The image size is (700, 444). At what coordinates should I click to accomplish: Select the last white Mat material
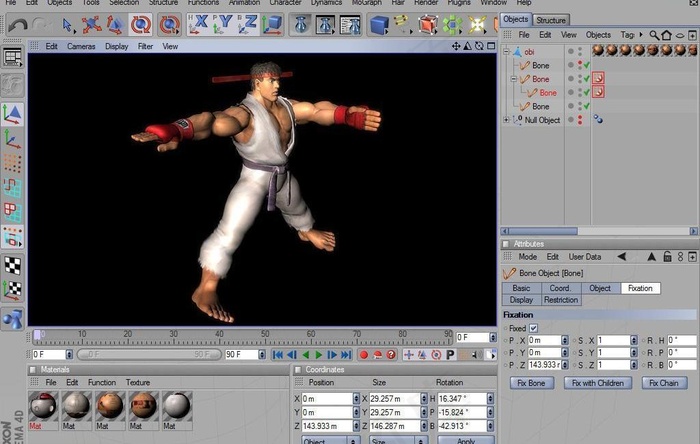(x=177, y=411)
